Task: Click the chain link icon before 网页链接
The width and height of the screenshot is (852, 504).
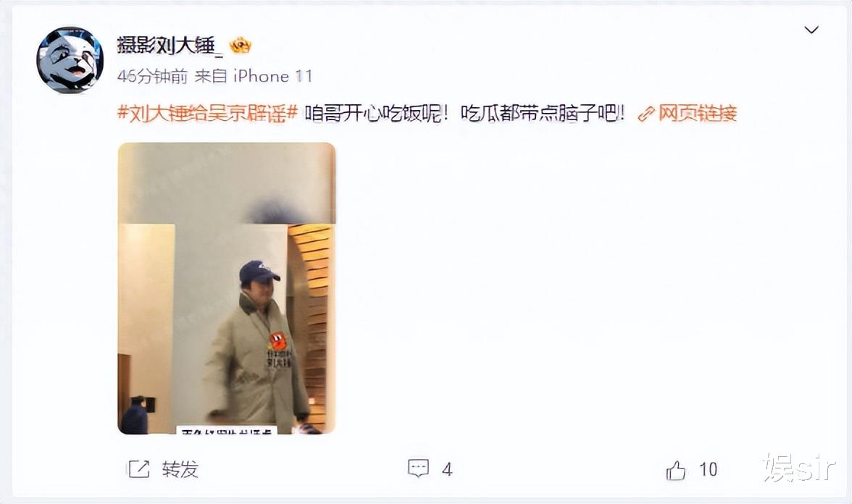Action: pos(646,114)
